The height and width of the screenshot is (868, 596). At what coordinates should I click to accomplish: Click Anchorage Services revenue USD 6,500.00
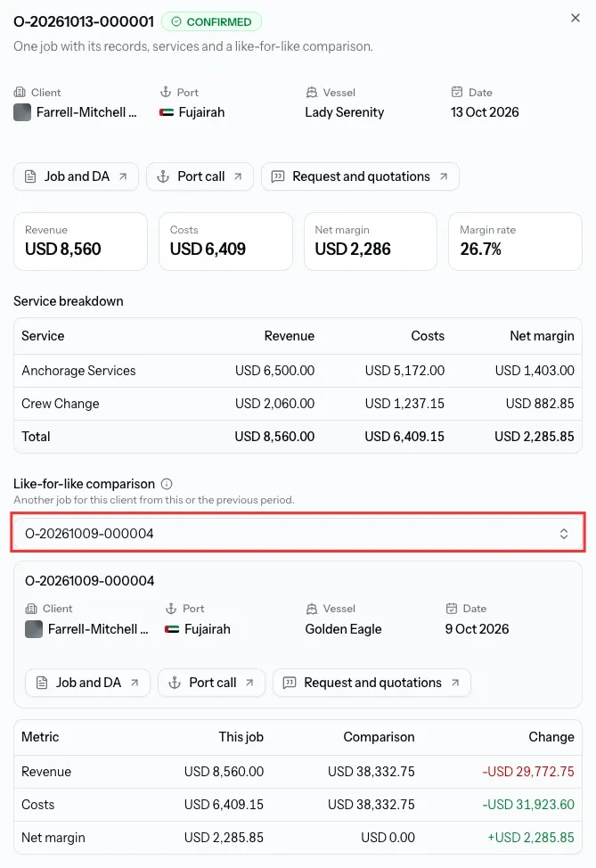[x=274, y=371]
